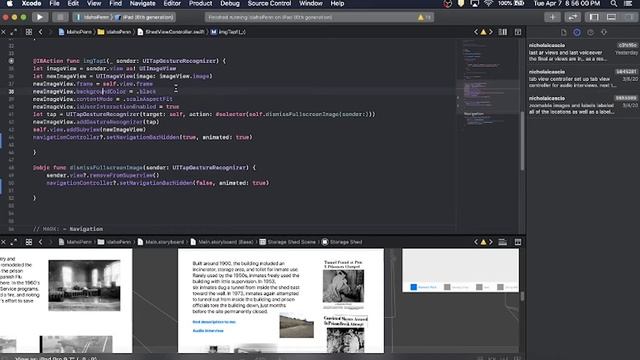Open the Library with the plus button

552,17
